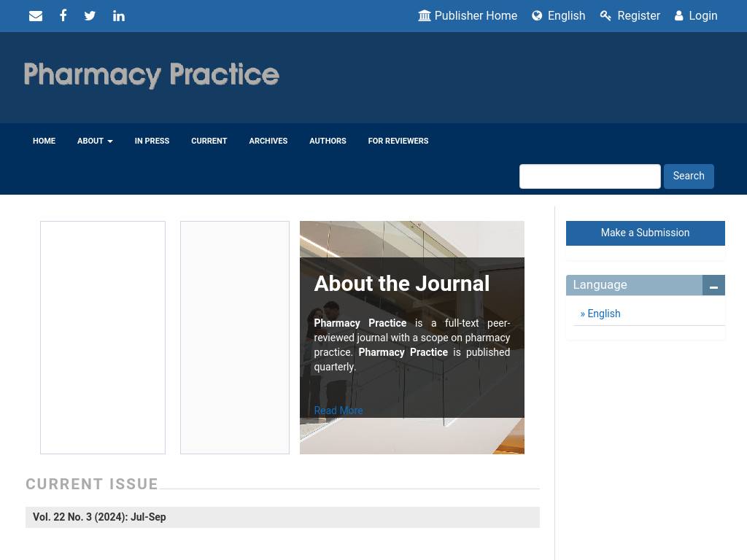
Task: Click the Pharmacy Practice logo
Action: click(152, 75)
